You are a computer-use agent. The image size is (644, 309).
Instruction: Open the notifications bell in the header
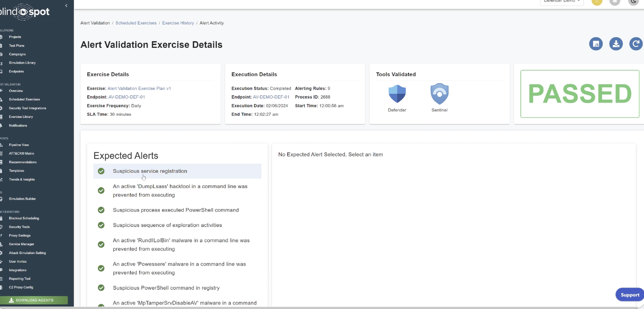tap(615, 2)
